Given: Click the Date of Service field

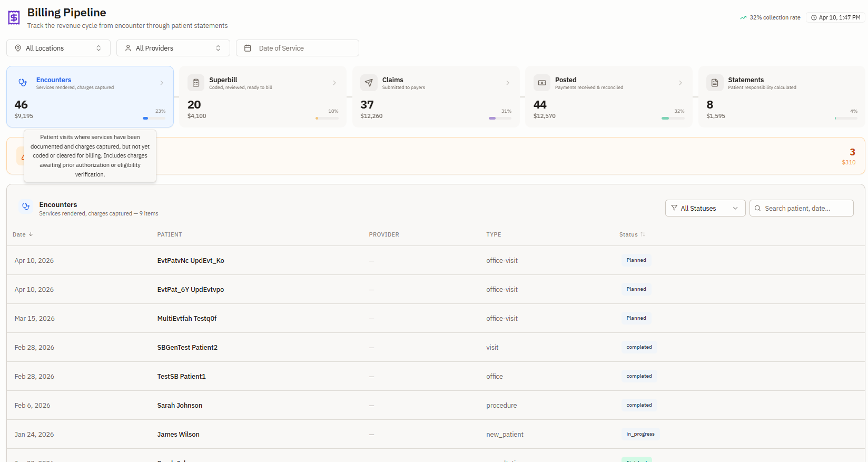Looking at the screenshot, I should coord(298,48).
